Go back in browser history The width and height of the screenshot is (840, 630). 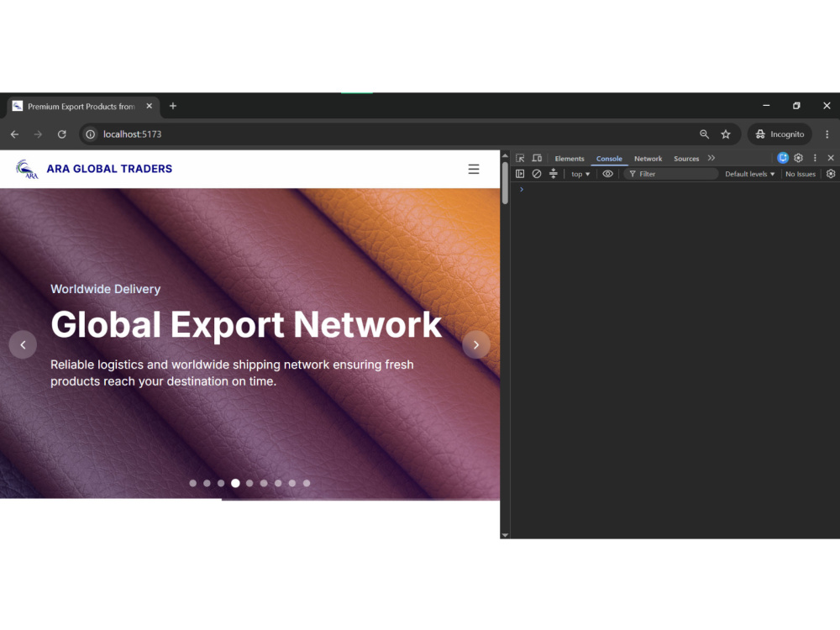click(x=14, y=134)
